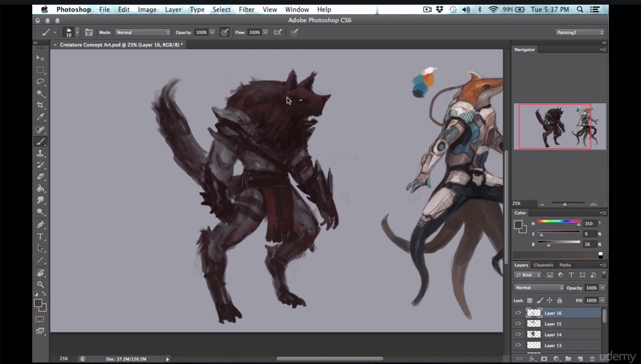Select the Zoom tool

[40, 284]
